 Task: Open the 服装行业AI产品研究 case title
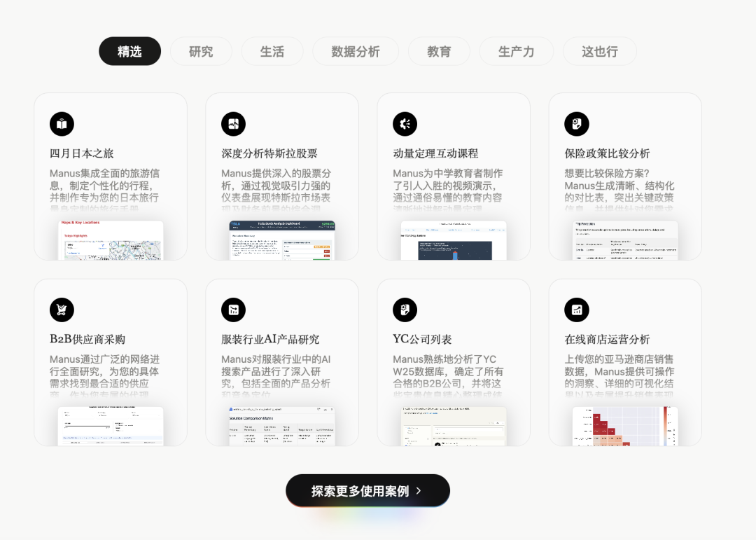(270, 339)
